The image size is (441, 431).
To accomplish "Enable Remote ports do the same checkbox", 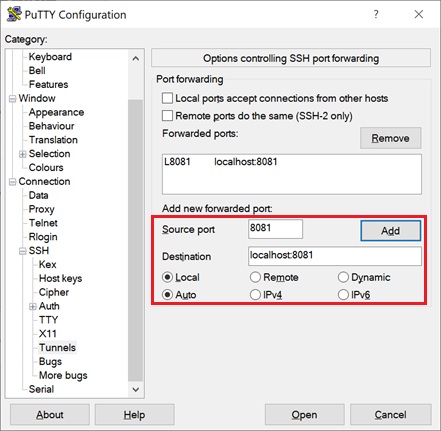I will click(x=167, y=116).
